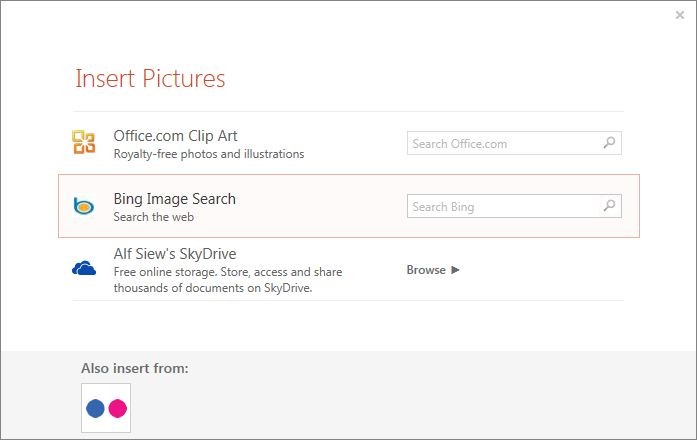The height and width of the screenshot is (440, 697).
Task: Click the Insert Pictures dialog heading
Action: (x=150, y=79)
